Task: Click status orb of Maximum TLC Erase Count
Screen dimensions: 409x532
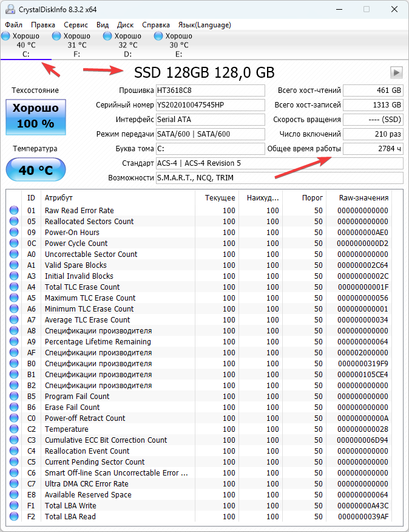Action: pos(14,298)
